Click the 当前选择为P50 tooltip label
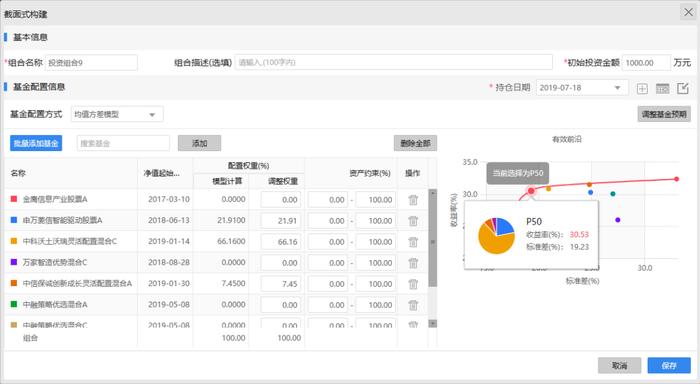Screen dimensions: 700x384 (x=518, y=173)
